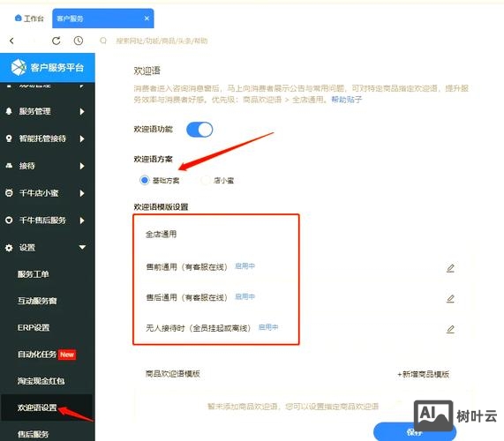Image resolution: width=504 pixels, height=441 pixels.
Task: Click the 设置 gear icon
Action: (x=9, y=248)
